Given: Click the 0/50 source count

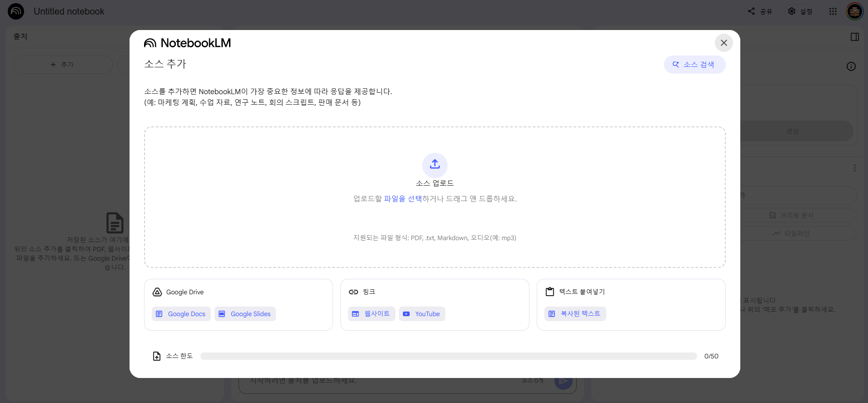Looking at the screenshot, I should (x=711, y=356).
